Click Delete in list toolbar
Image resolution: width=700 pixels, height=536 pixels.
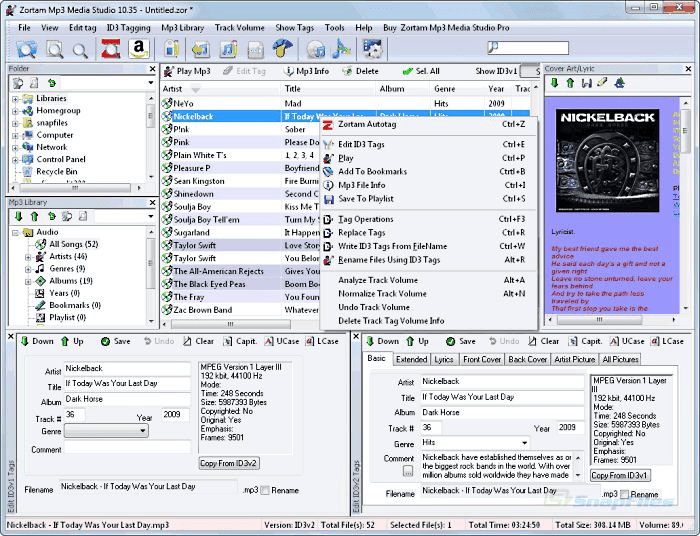[x=361, y=71]
